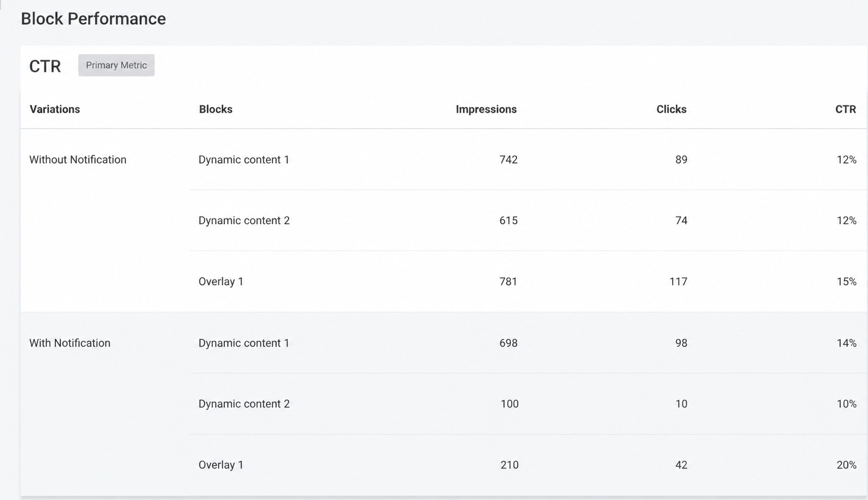
Task: Click the 742 impressions value
Action: 508,160
